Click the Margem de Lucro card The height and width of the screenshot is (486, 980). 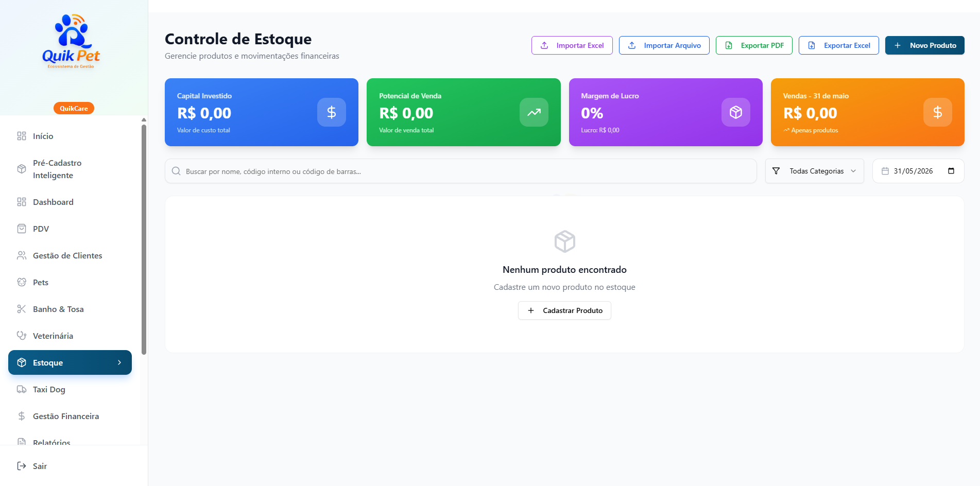tap(666, 112)
